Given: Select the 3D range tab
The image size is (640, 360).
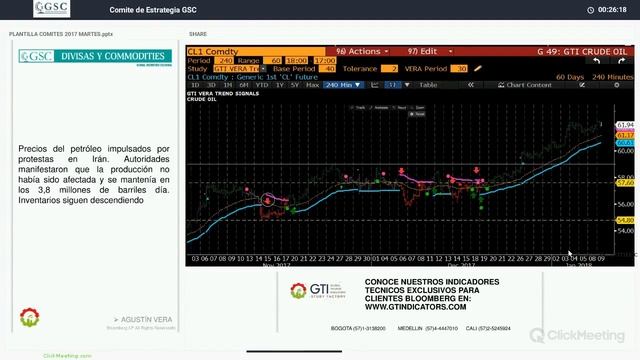Looking at the screenshot, I should click(211, 85).
